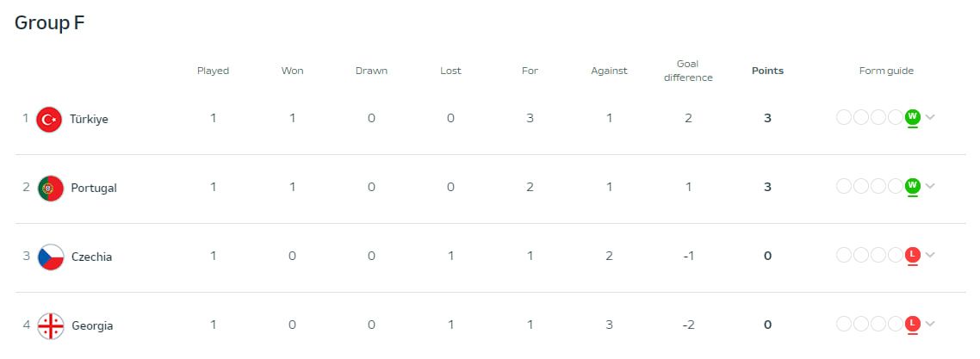Click Portugal's green W form badge
The width and height of the screenshot is (980, 359).
[x=913, y=186]
